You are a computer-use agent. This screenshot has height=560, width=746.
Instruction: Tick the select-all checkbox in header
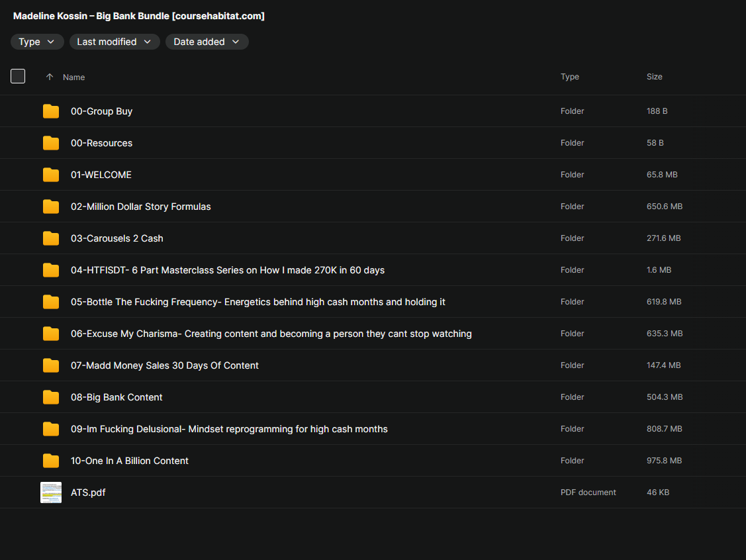click(18, 76)
